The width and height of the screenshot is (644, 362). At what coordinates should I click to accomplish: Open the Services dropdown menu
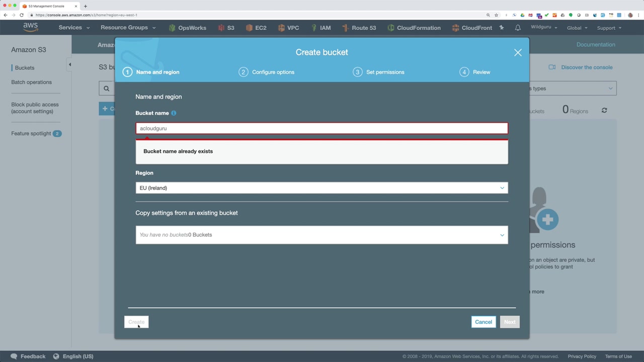pos(74,28)
